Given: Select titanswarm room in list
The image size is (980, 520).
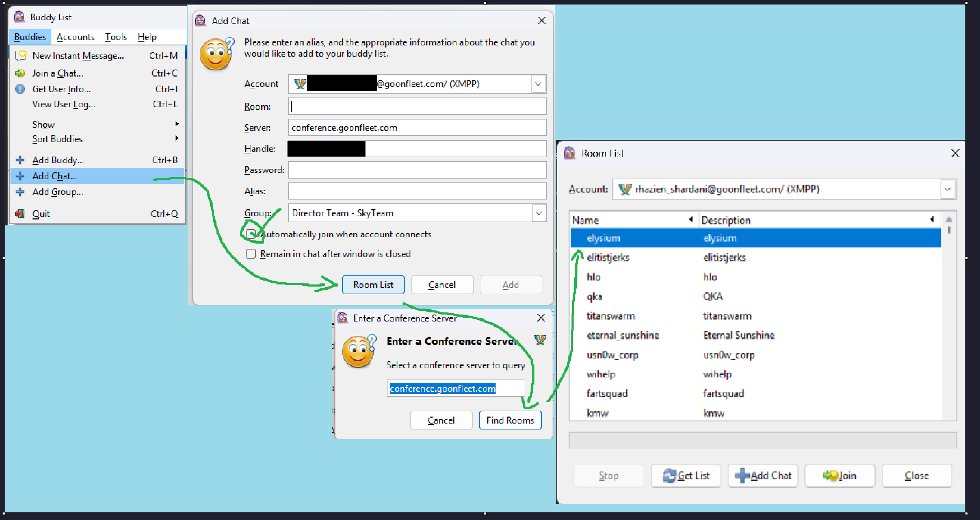Looking at the screenshot, I should point(610,316).
